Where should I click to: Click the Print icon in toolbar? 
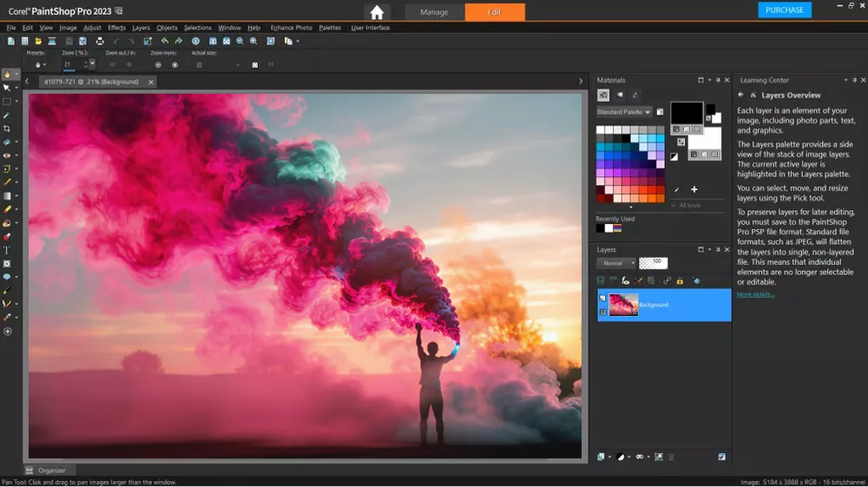click(x=100, y=41)
